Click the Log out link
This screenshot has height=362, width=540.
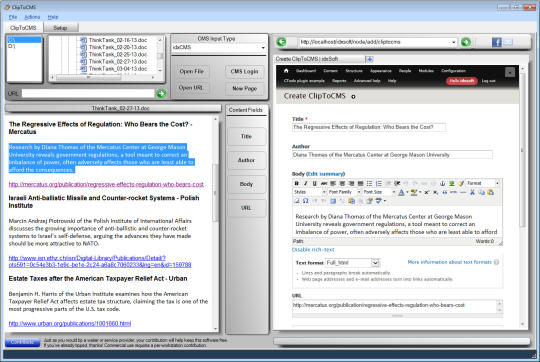[x=488, y=81]
